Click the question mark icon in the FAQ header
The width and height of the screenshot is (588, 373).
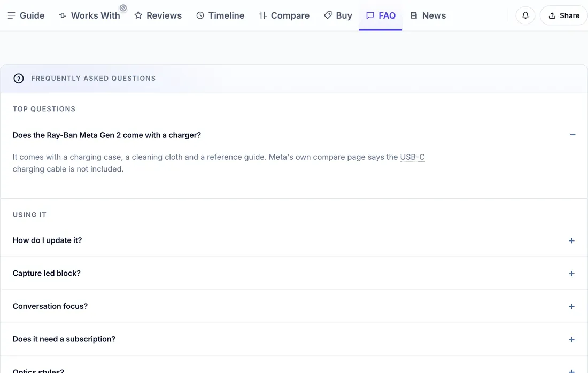18,79
